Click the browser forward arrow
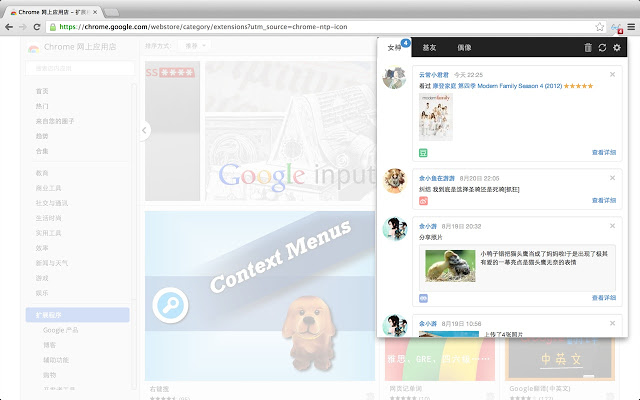 click(x=23, y=27)
